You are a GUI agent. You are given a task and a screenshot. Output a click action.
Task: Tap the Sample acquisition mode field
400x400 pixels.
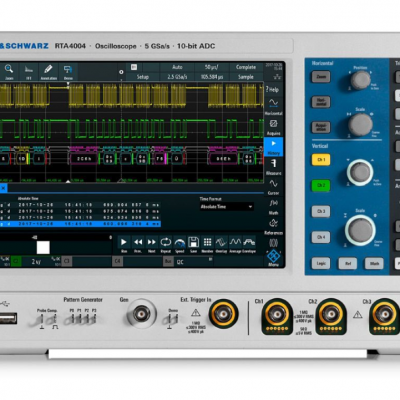[x=246, y=77]
